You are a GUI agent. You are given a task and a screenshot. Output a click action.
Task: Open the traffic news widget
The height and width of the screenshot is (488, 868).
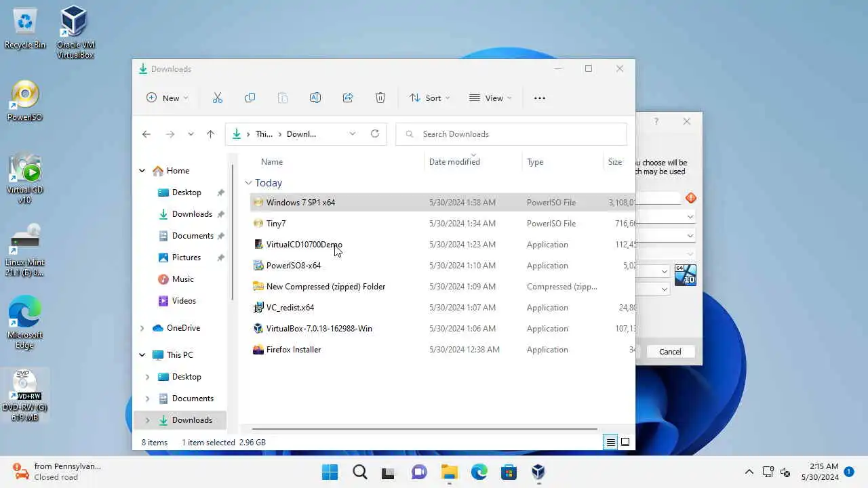58,472
